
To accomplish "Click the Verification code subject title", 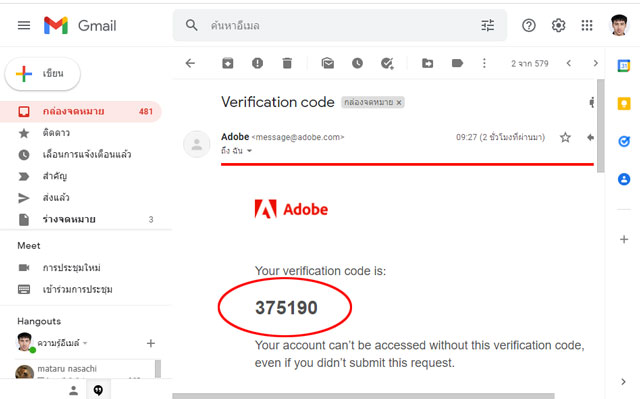I will 278,102.
